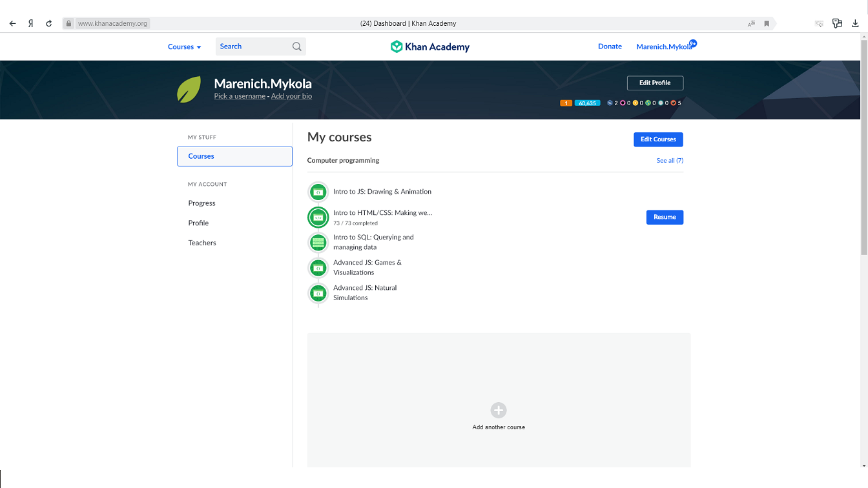Click the 9+ notifications badge
Viewport: 868px width, 488px height.
693,43
